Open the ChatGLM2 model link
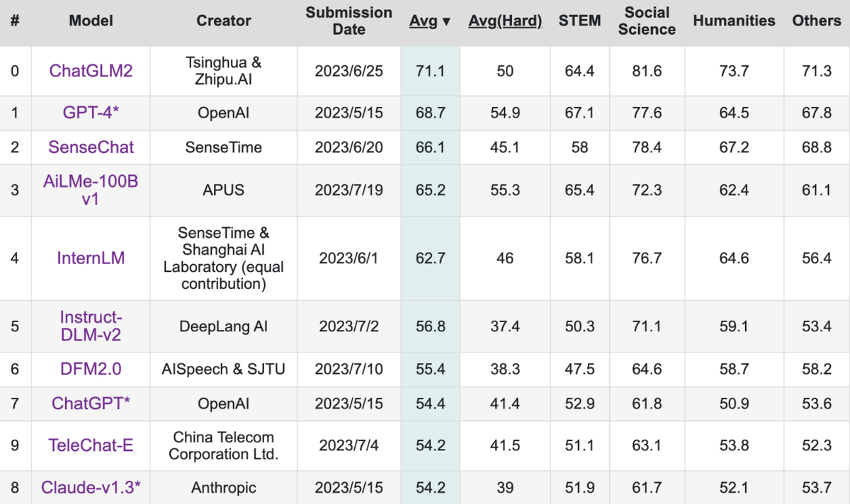 coord(91,71)
